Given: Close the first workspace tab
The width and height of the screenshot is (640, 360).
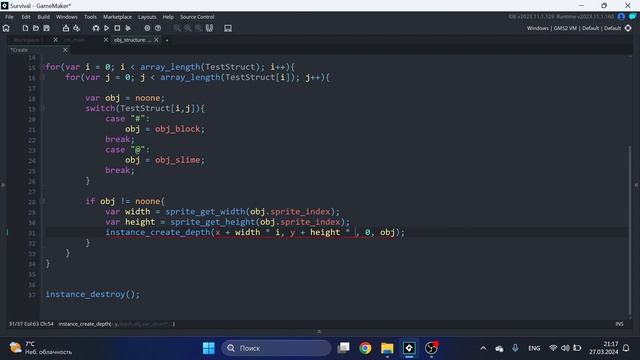Looking at the screenshot, I should [x=56, y=40].
